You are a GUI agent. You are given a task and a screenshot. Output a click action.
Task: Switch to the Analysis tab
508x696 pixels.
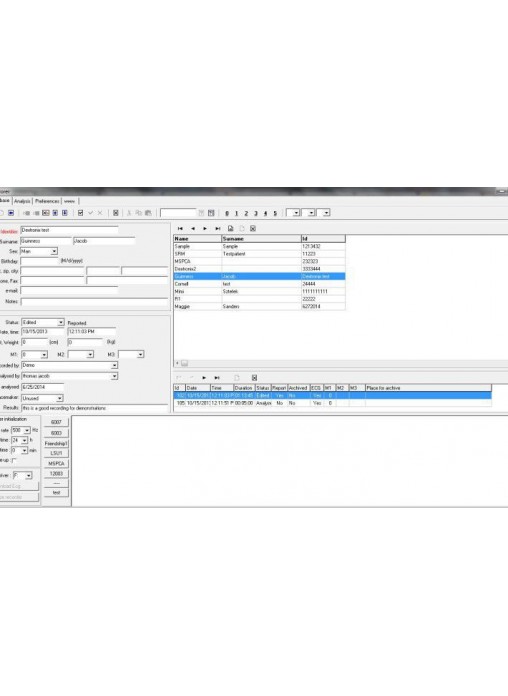click(22, 201)
